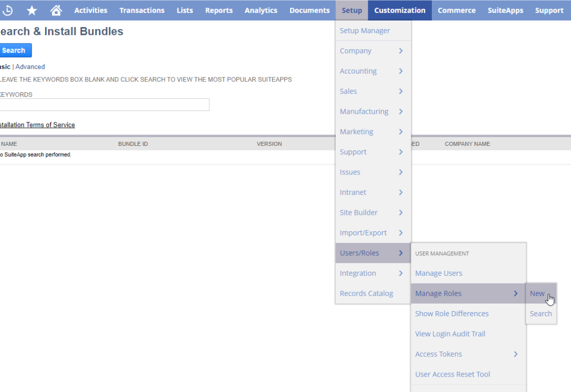The height and width of the screenshot is (392, 571).
Task: Click the Setup menu tab
Action: tap(352, 10)
